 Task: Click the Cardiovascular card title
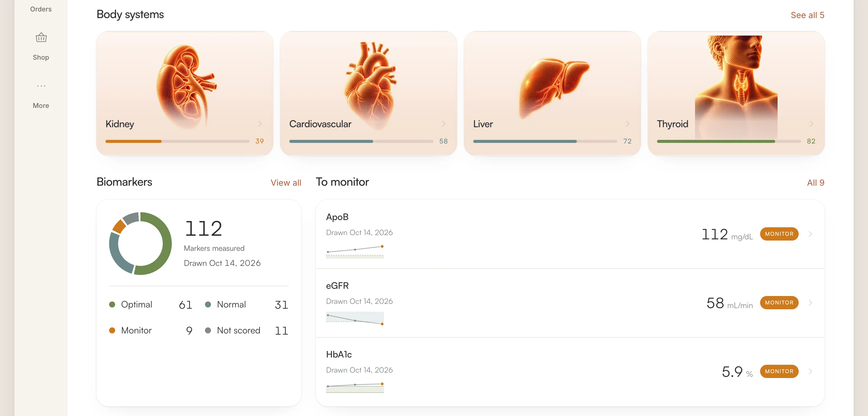320,124
